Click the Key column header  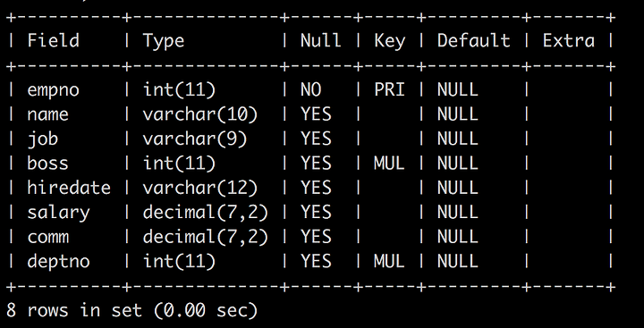[389, 41]
